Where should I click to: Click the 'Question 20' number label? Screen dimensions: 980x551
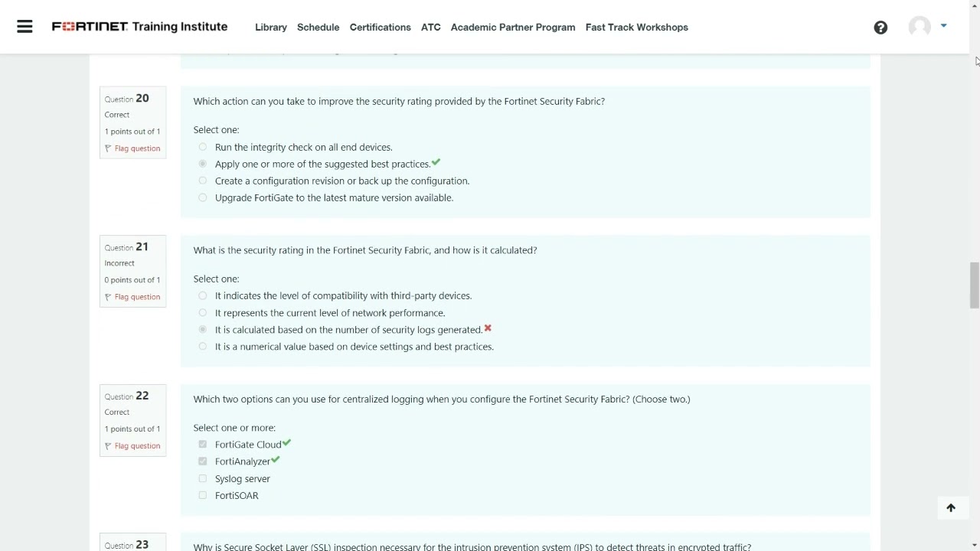click(x=127, y=99)
